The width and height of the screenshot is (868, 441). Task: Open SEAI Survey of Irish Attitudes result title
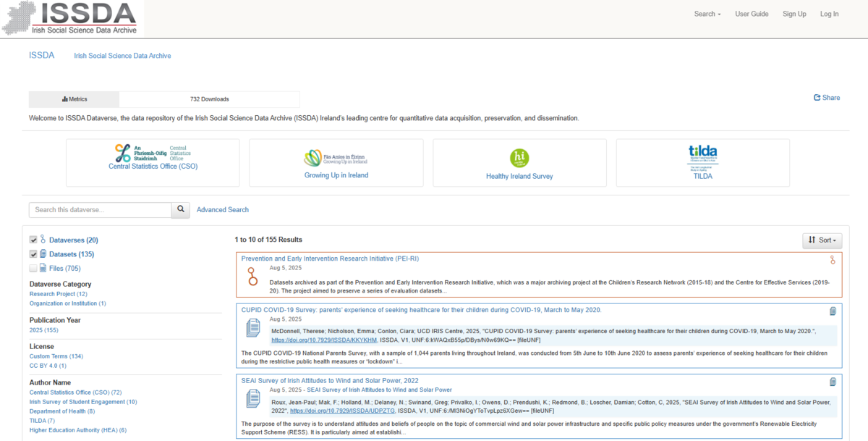click(330, 380)
